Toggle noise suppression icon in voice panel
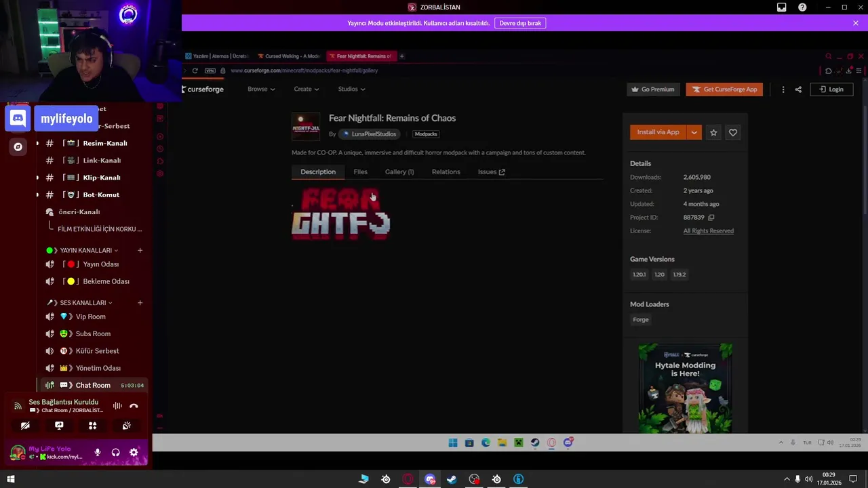Screen dimensions: 868x488 117,406
